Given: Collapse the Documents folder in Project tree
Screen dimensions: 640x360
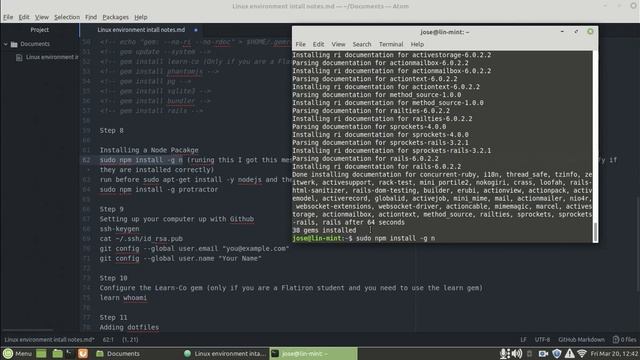Looking at the screenshot, I should pos(6,44).
